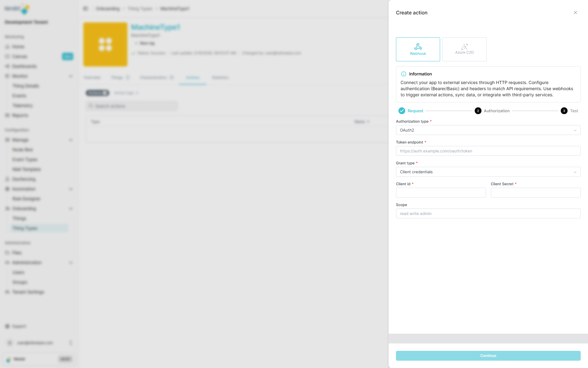This screenshot has width=588, height=368.
Task: Click the Token endpoint input field
Action: 488,151
